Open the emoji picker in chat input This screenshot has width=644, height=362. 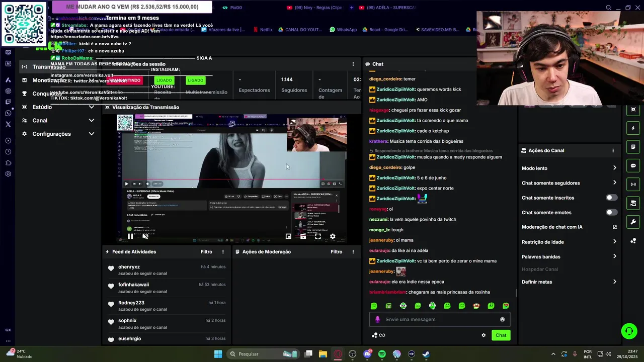pyautogui.click(x=502, y=319)
